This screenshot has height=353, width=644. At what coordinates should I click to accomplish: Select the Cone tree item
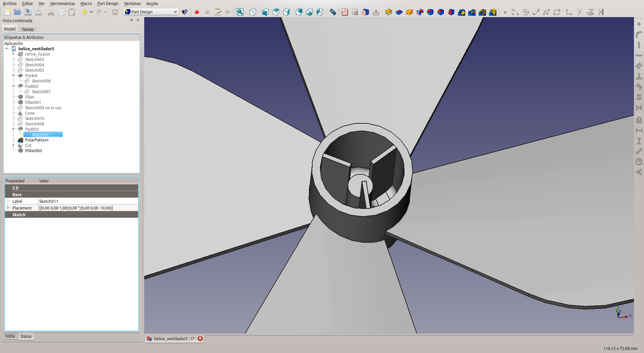click(30, 113)
